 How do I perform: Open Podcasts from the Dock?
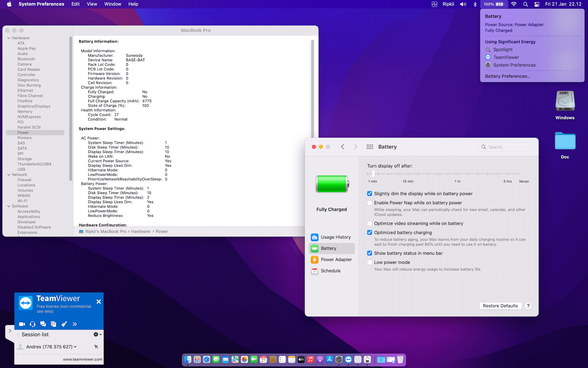pos(320,359)
